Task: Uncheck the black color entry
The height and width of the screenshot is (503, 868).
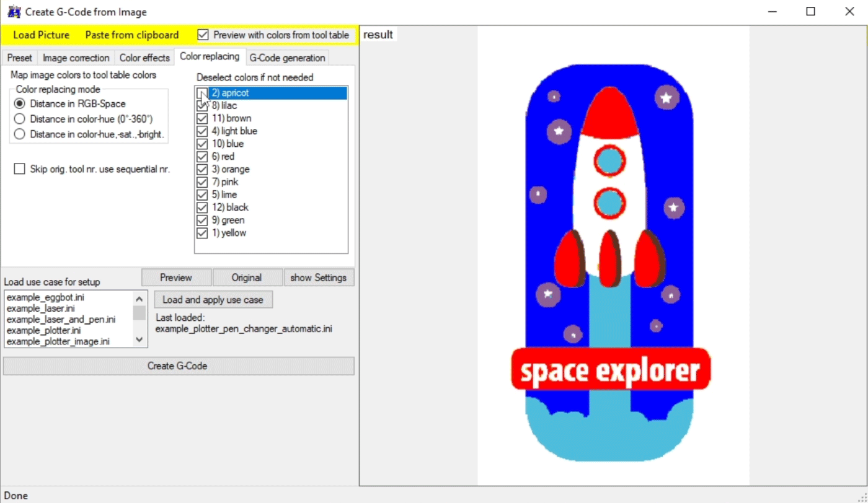Action: [202, 208]
